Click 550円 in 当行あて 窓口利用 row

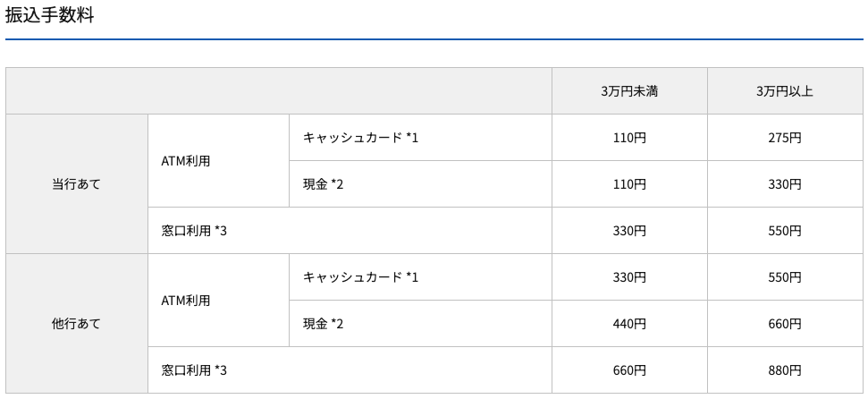784,231
